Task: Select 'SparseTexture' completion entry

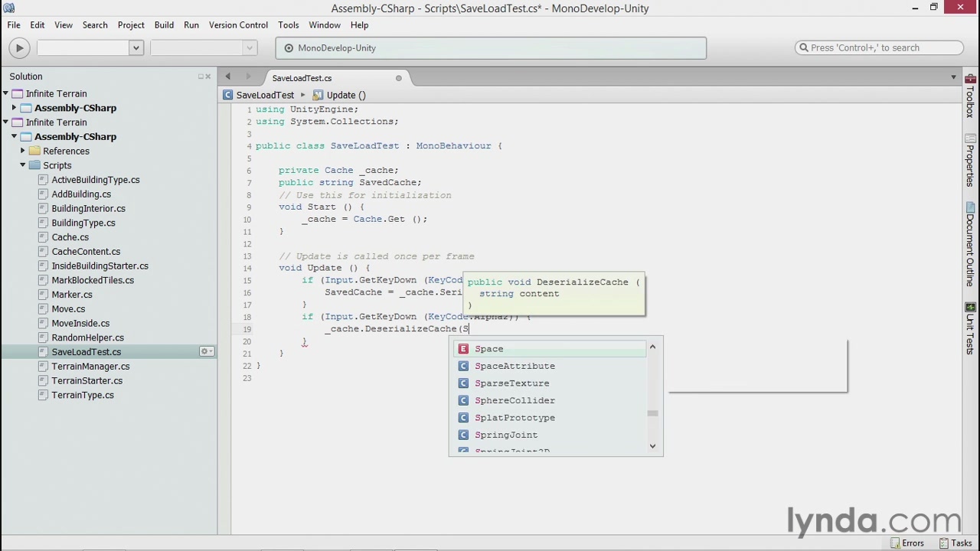Action: click(x=550, y=383)
